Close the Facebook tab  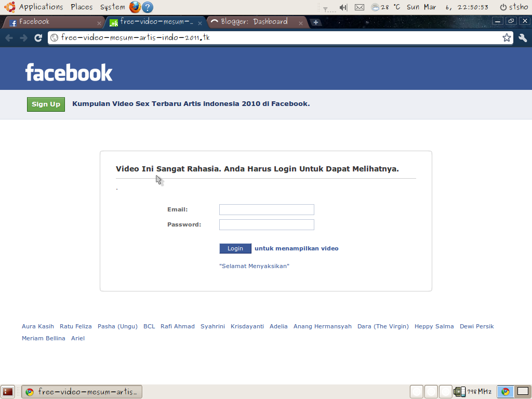point(99,23)
